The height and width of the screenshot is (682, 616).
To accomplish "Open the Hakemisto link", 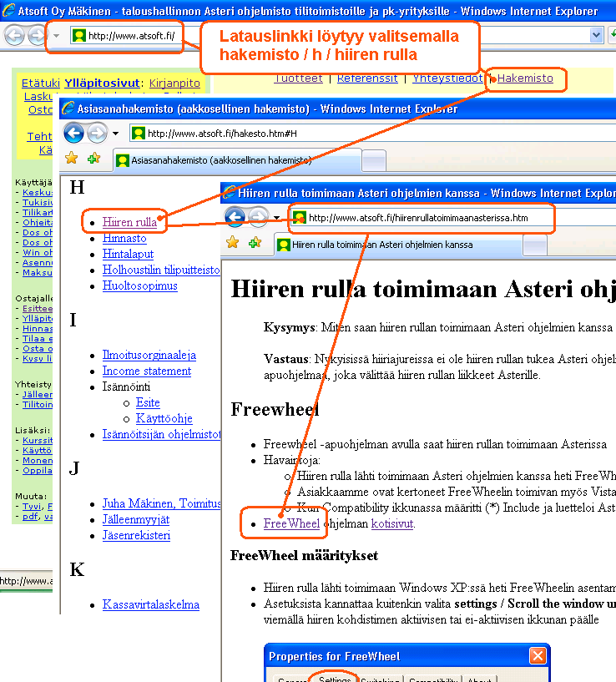I will [x=525, y=78].
